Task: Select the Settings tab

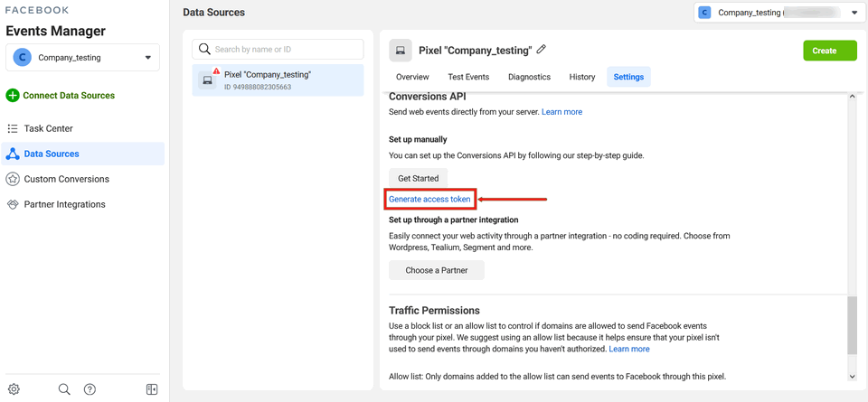Action: 628,77
